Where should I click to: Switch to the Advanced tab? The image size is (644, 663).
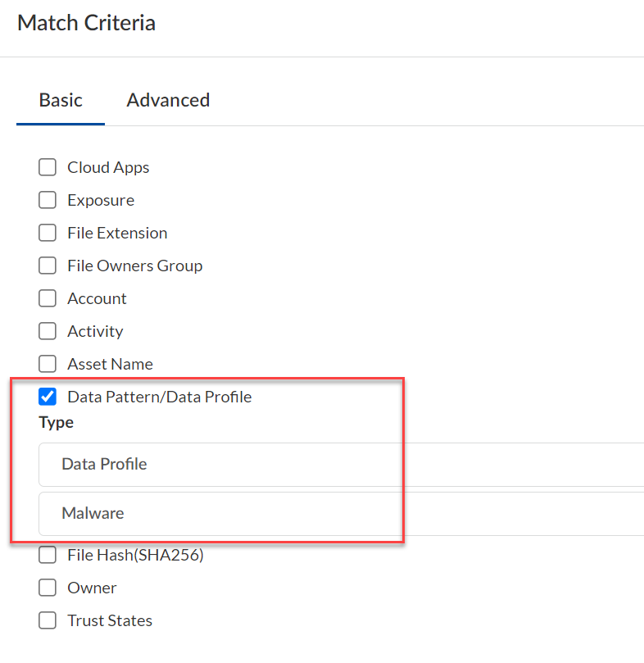click(168, 100)
